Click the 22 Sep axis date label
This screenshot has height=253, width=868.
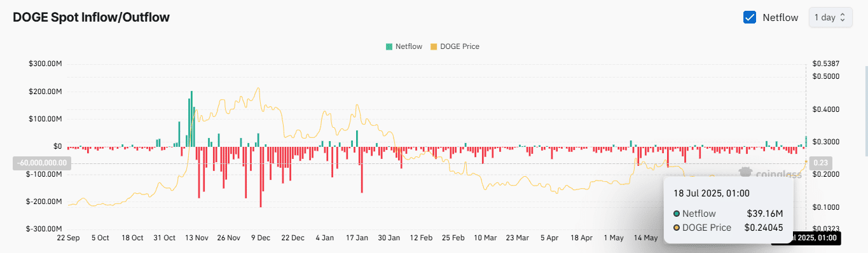point(68,238)
